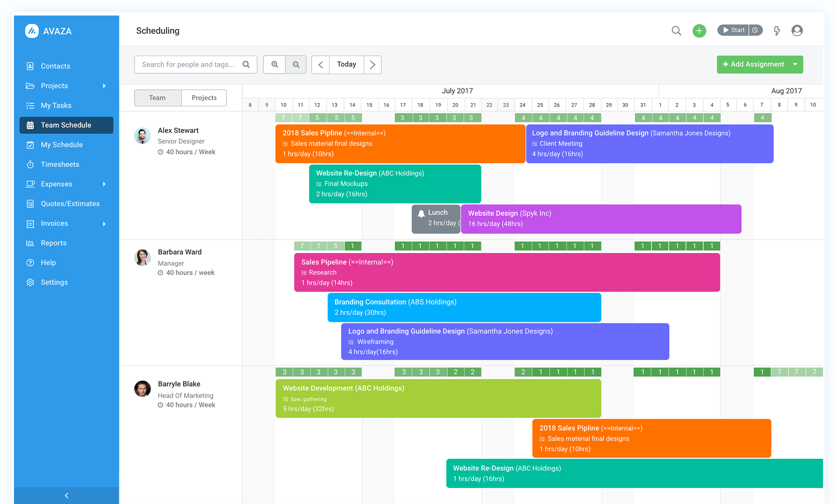The height and width of the screenshot is (504, 837).
Task: Open Team Schedule in the sidebar
Action: coord(66,125)
